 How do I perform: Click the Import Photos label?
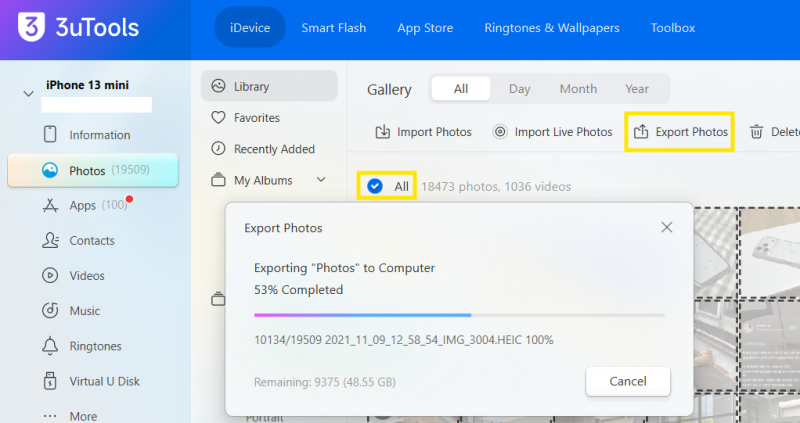point(434,132)
